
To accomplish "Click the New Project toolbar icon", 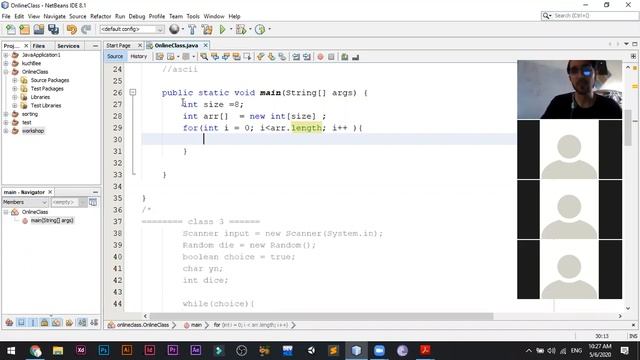I will [24, 29].
